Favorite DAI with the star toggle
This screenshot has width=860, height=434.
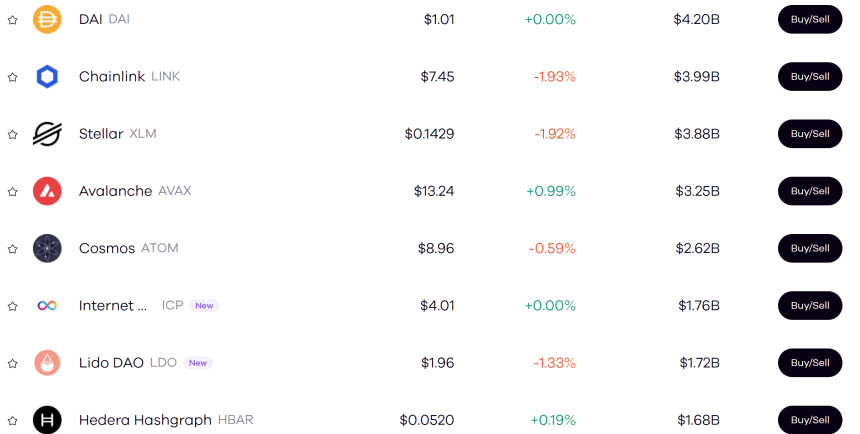click(x=13, y=20)
